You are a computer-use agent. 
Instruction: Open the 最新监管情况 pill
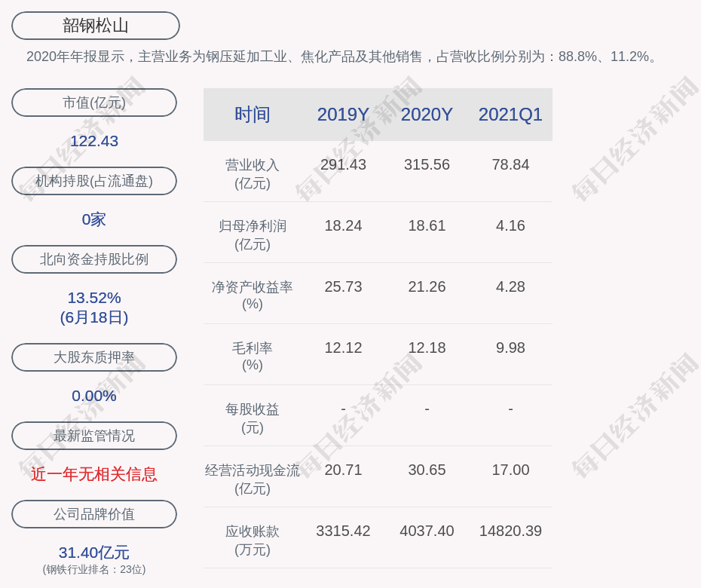pyautogui.click(x=94, y=436)
